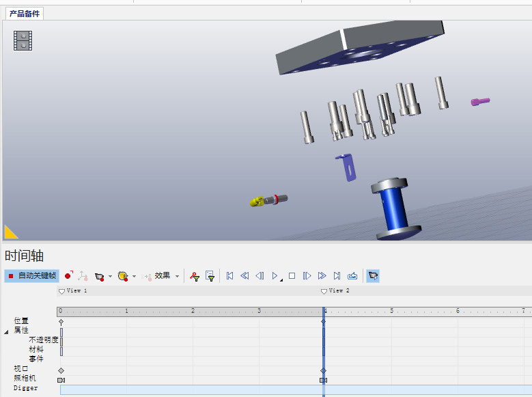
Task: Open the camera keyframe dropdown arrow
Action: point(110,277)
